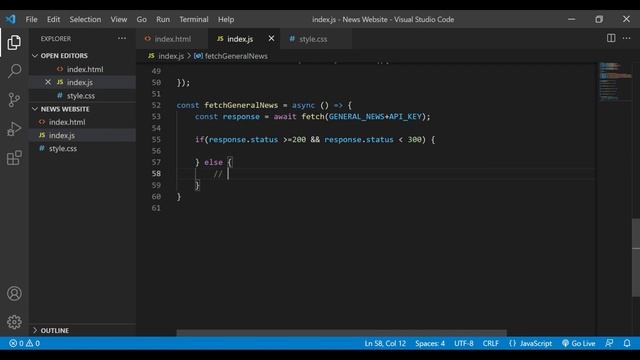Start Go Live server
640x360 pixels.
click(x=578, y=343)
